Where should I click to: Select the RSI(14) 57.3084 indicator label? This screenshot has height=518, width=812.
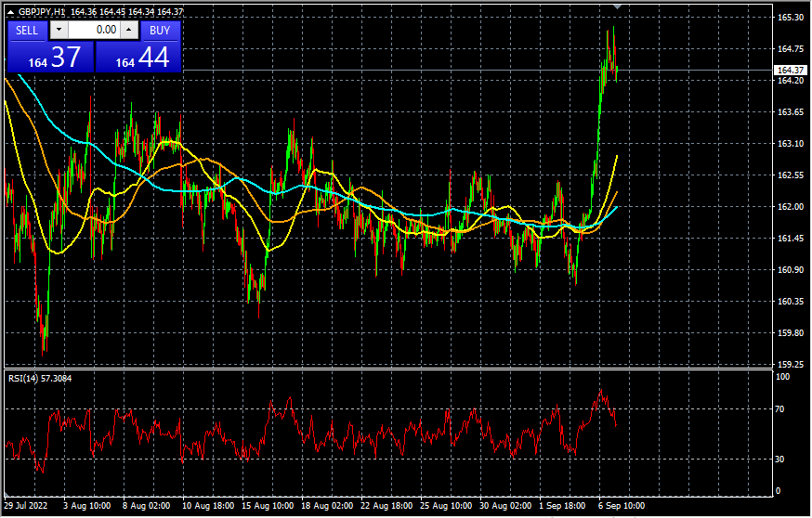click(x=40, y=378)
